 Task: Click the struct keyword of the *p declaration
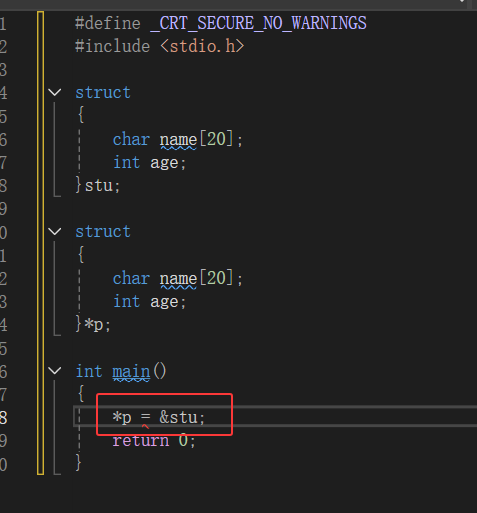point(103,231)
